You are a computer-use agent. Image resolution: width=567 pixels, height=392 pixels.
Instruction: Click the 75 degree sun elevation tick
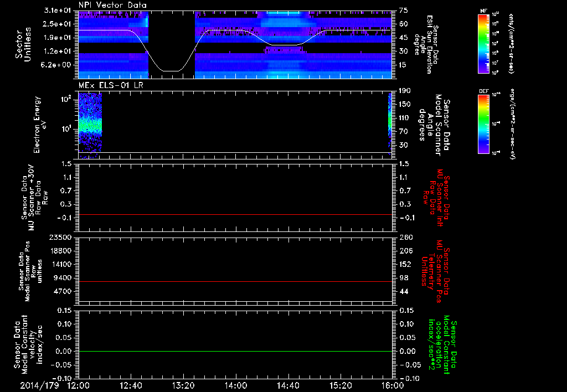click(x=404, y=10)
